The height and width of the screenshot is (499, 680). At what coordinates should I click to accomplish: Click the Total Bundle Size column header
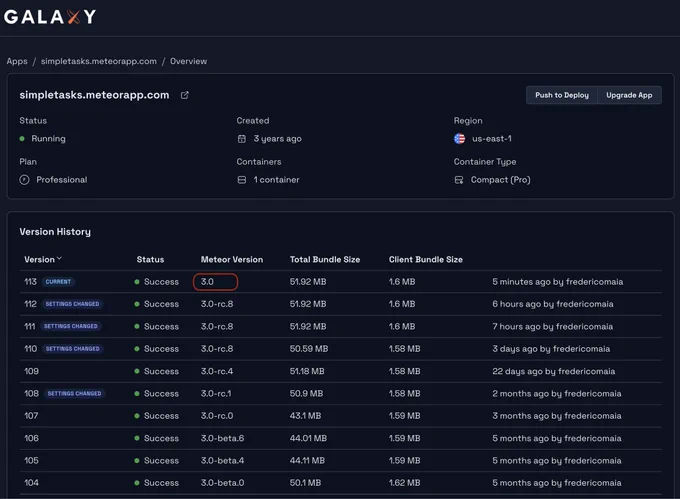[325, 259]
